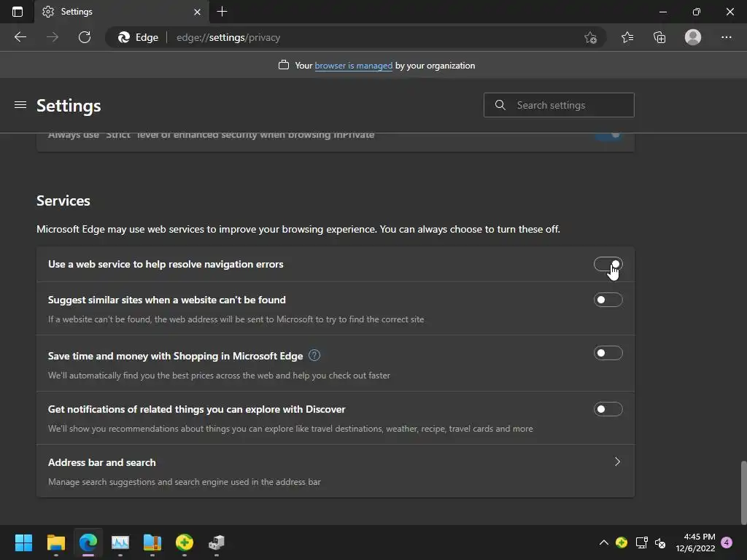The image size is (747, 560).
Task: Enable Discover notifications toggle
Action: (608, 409)
